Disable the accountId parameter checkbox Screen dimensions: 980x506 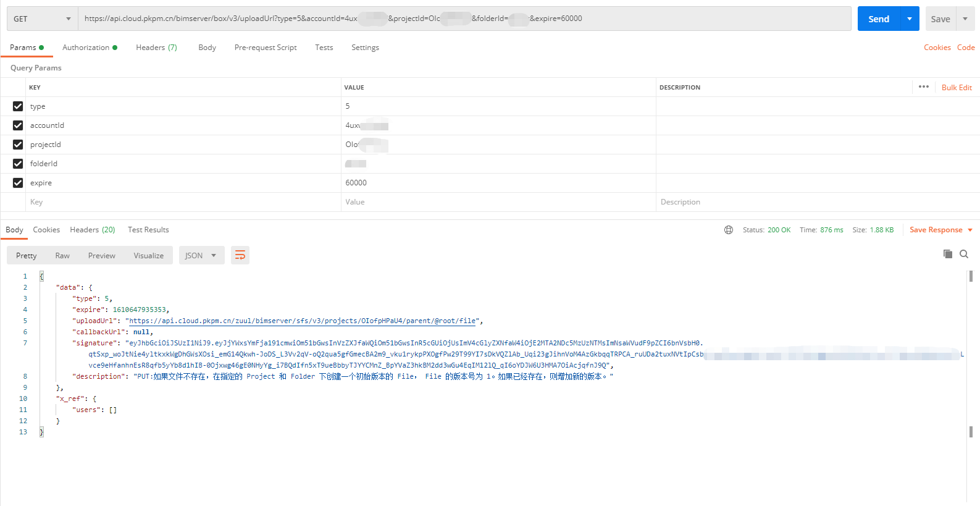(18, 125)
